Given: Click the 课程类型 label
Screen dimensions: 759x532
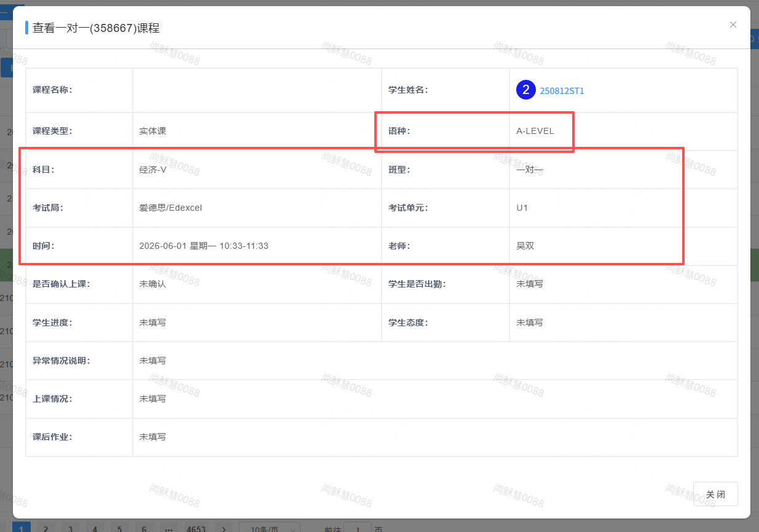Looking at the screenshot, I should pos(52,131).
